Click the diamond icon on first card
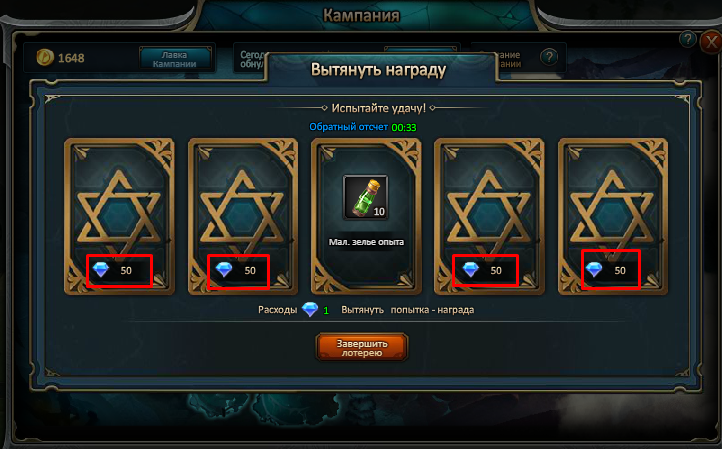This screenshot has height=449, width=722. [x=101, y=270]
